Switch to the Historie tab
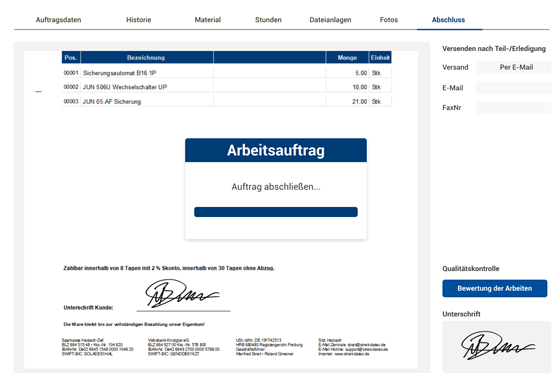 tap(139, 20)
